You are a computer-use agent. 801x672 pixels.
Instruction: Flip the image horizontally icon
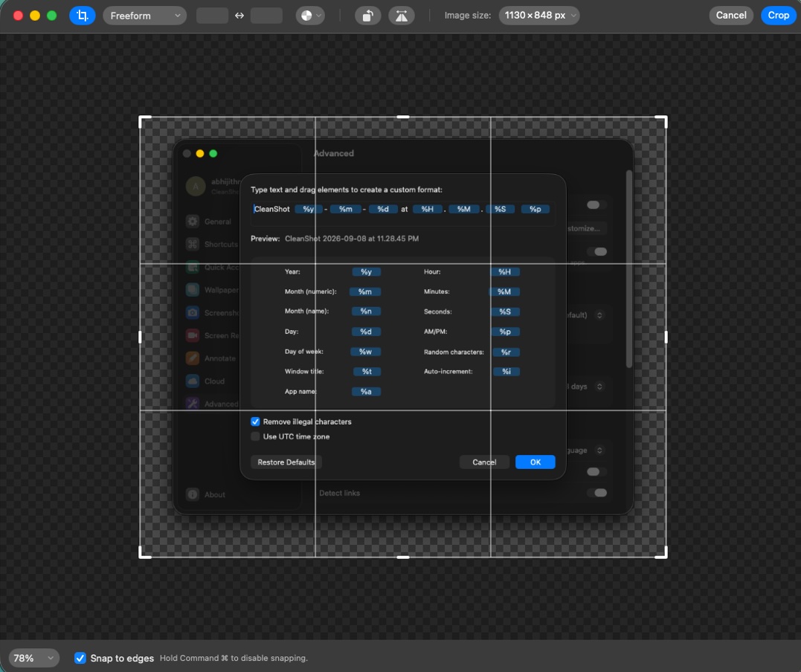coord(402,16)
